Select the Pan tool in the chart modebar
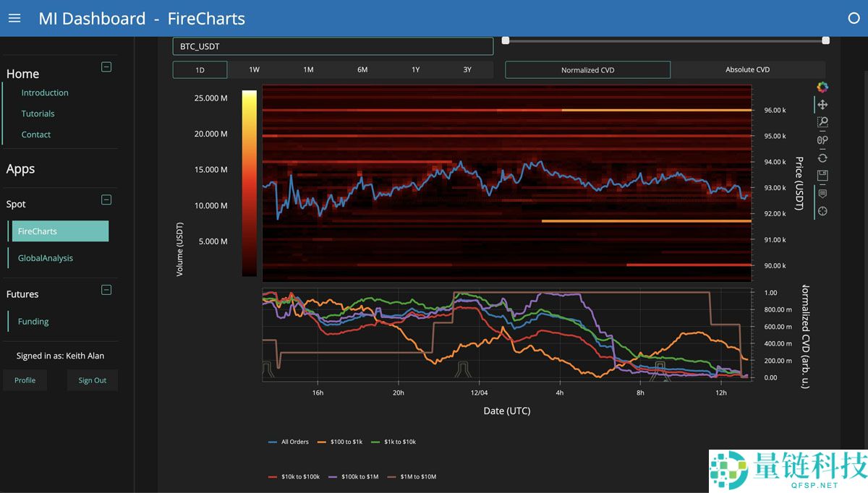The width and height of the screenshot is (868, 493). 822,104
